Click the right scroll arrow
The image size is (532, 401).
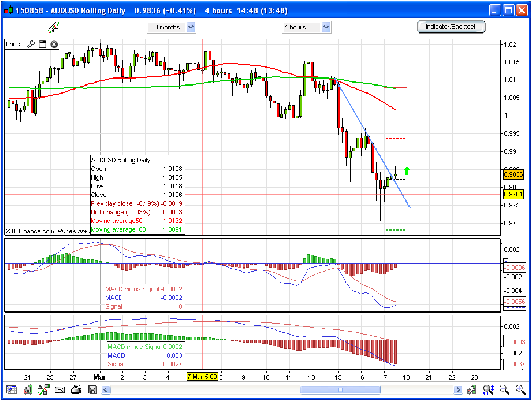[x=459, y=390]
